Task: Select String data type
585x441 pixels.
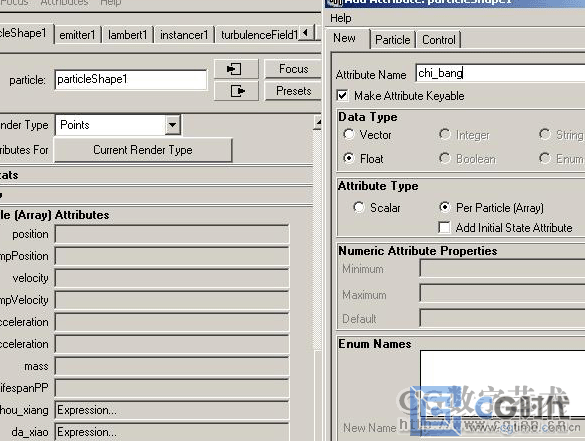Action: click(x=545, y=134)
